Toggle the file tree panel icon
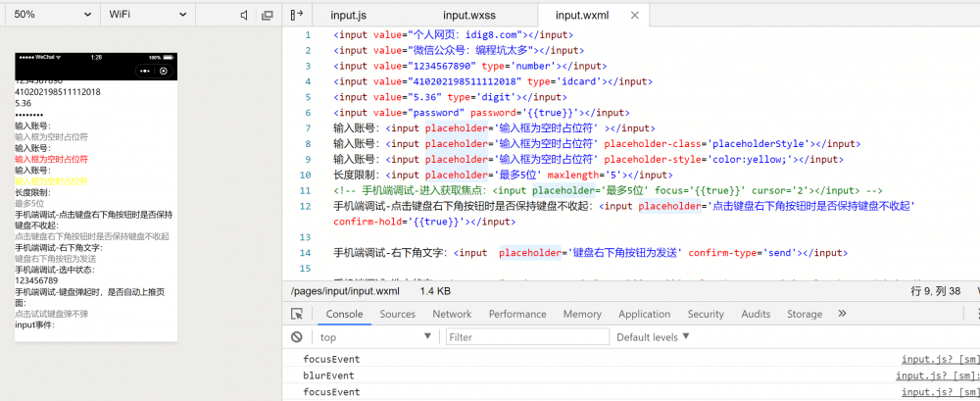Viewport: 980px width, 401px height. pos(297,15)
